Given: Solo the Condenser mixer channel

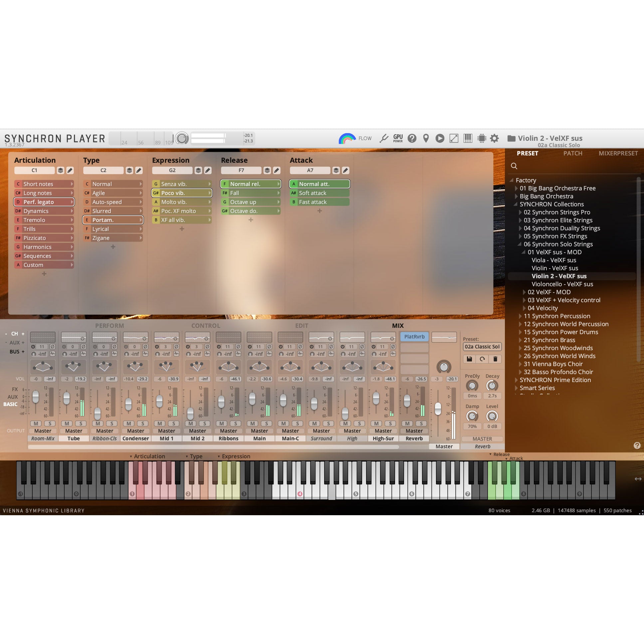Looking at the screenshot, I should click(143, 423).
